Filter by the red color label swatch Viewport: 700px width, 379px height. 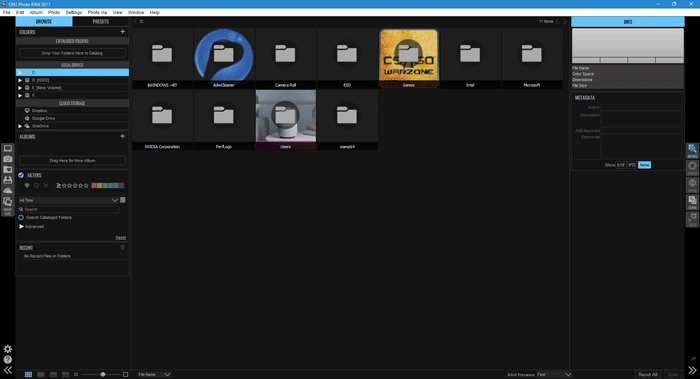94,186
